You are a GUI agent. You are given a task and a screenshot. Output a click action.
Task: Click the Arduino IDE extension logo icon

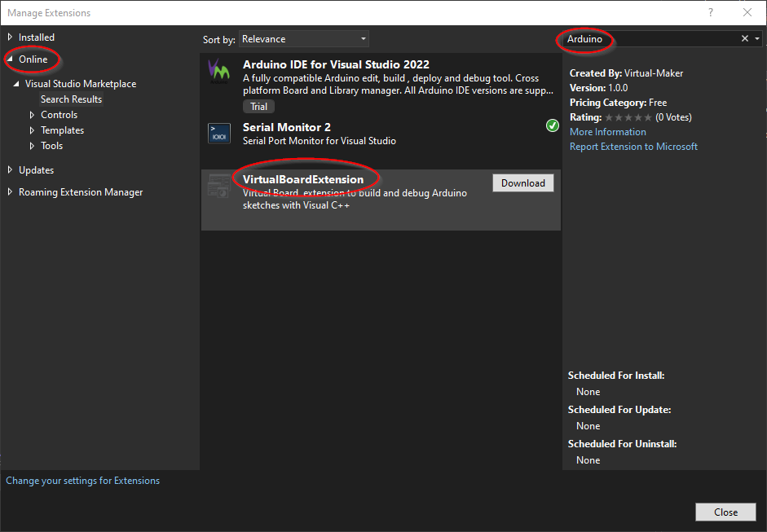tap(218, 72)
